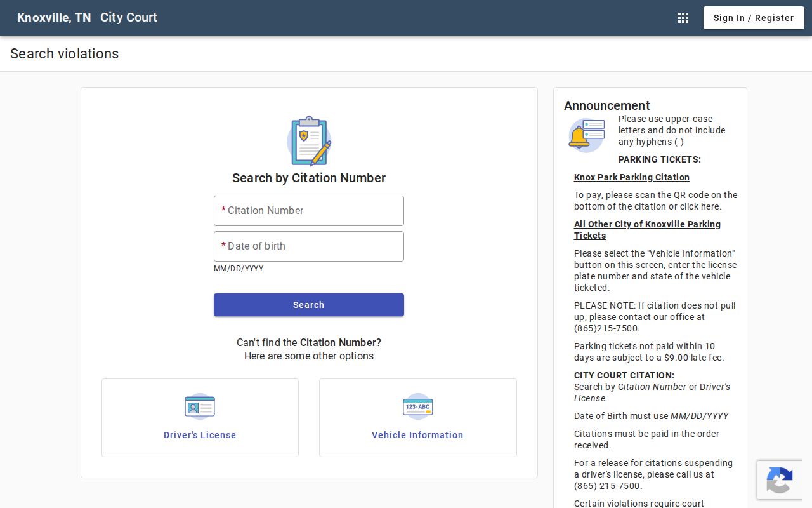This screenshot has width=812, height=508.
Task: Click the City Court header text
Action: [x=129, y=18]
